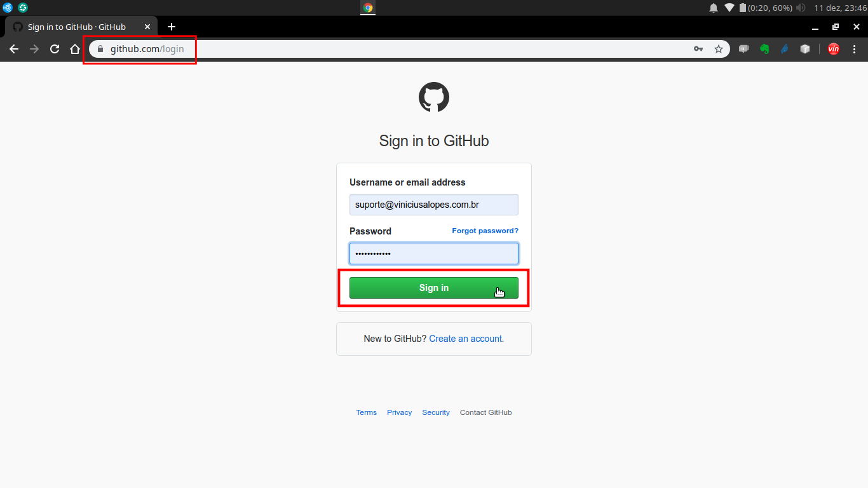Image resolution: width=868 pixels, height=488 pixels.
Task: Click the browser forward arrow
Action: [34, 49]
